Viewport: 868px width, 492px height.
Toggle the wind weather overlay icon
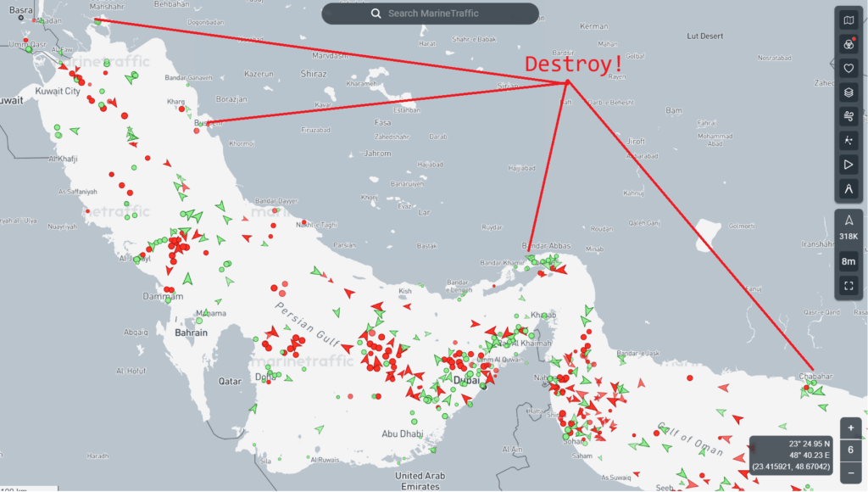click(849, 116)
